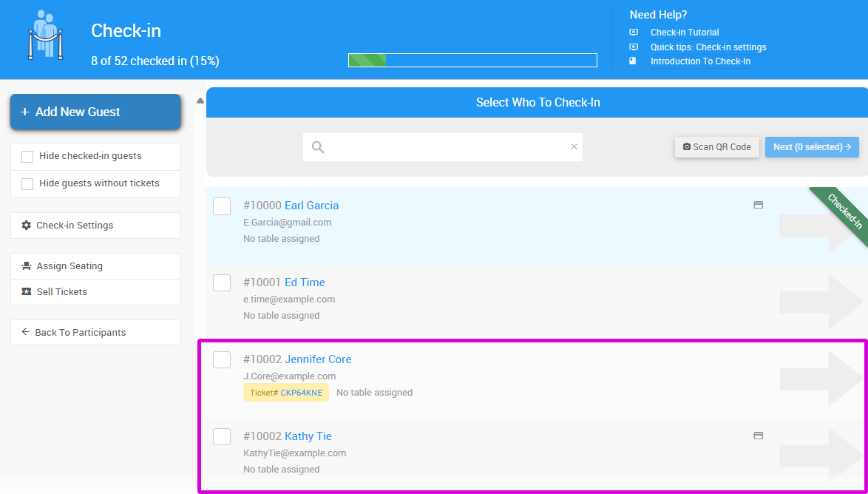Click the card icon beside Kathy Tie
Viewport: 868px width, 494px height.
pyautogui.click(x=758, y=436)
